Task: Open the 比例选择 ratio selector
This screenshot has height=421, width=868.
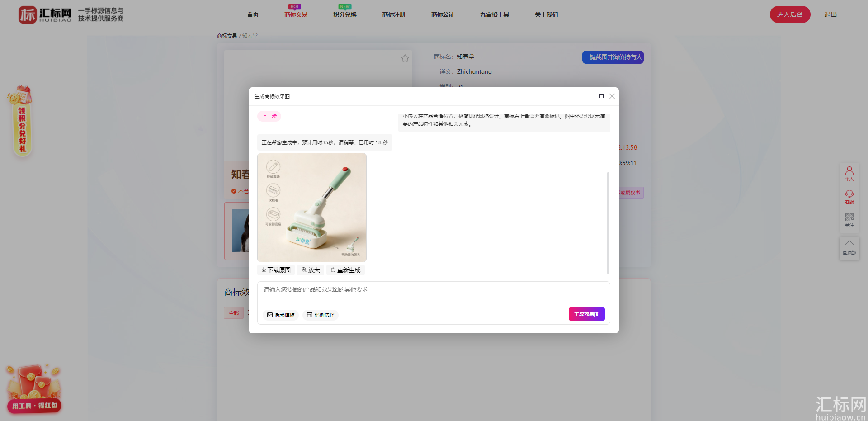Action: coord(321,315)
